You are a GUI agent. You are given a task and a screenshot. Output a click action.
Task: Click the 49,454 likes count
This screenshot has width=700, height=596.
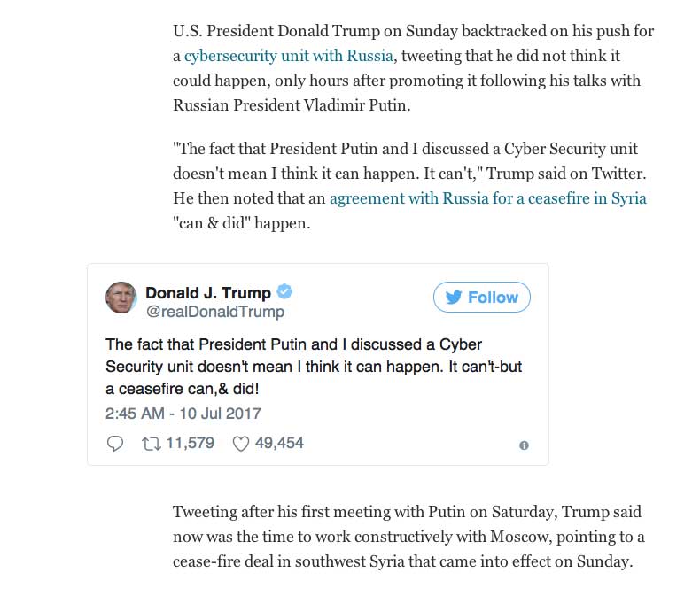click(278, 443)
